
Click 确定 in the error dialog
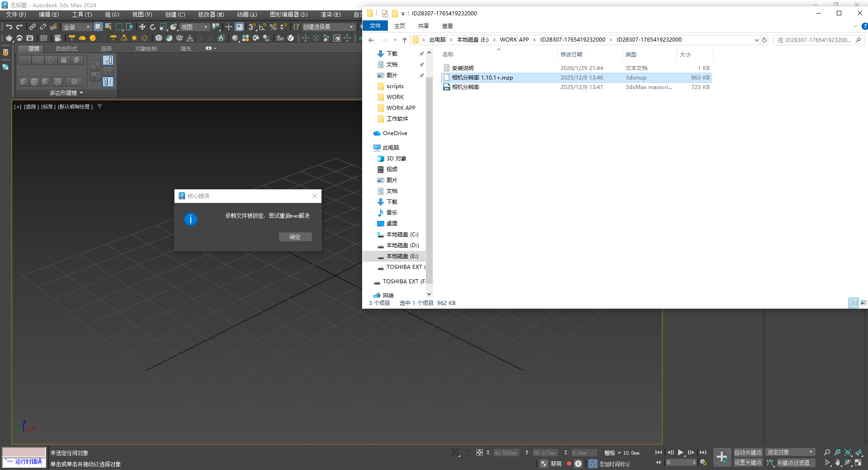coord(295,237)
